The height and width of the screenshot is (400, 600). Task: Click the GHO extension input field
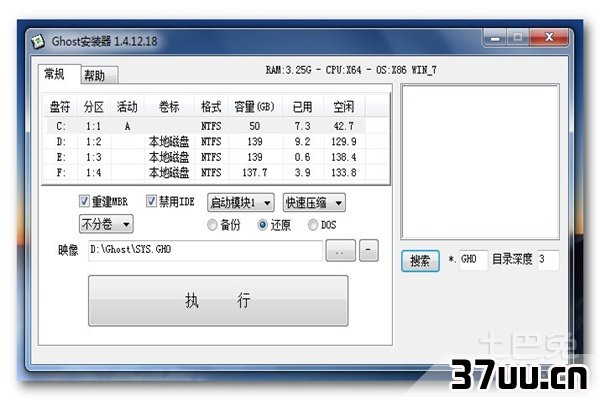tap(473, 260)
